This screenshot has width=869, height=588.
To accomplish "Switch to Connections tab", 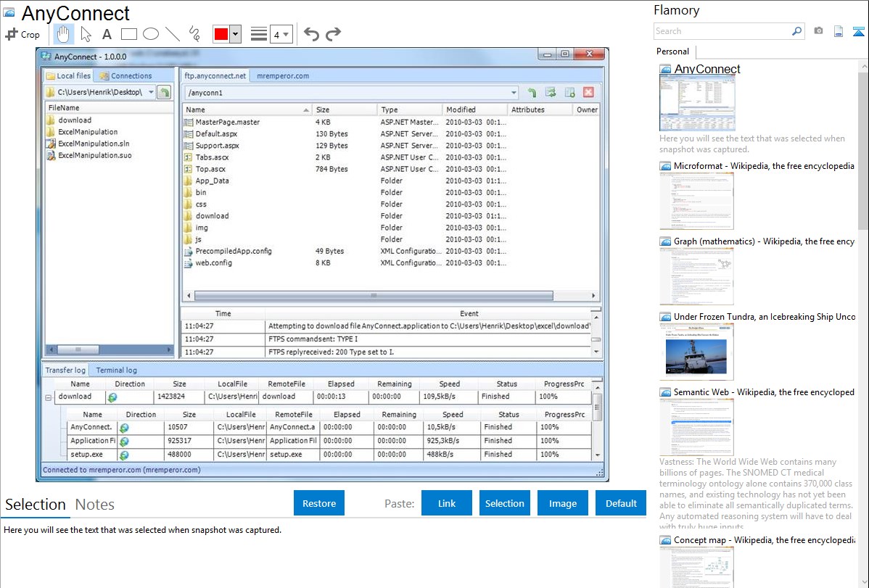I will coord(125,76).
